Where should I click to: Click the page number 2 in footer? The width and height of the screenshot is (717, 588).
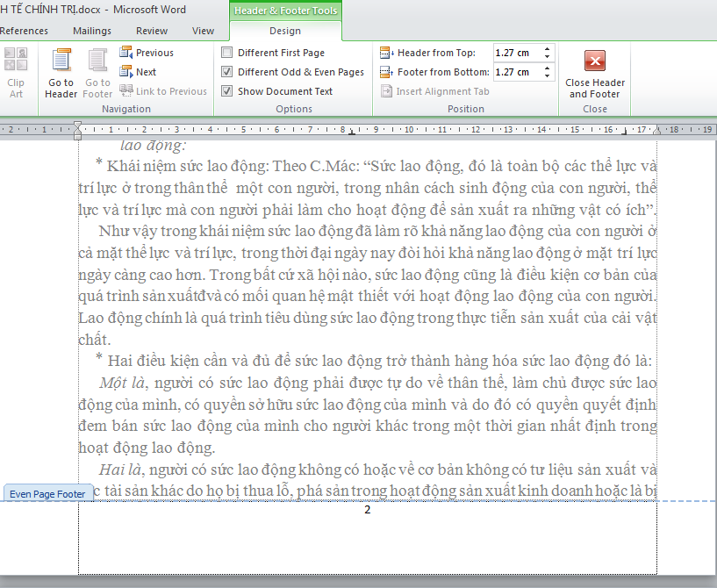pos(367,509)
